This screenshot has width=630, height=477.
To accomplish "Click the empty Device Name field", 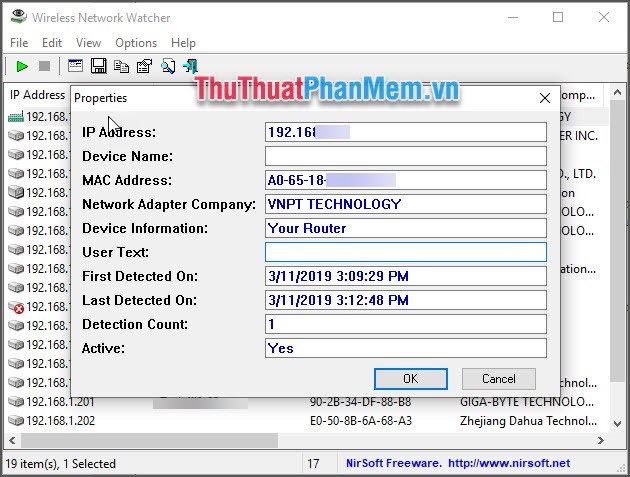I will (406, 156).
